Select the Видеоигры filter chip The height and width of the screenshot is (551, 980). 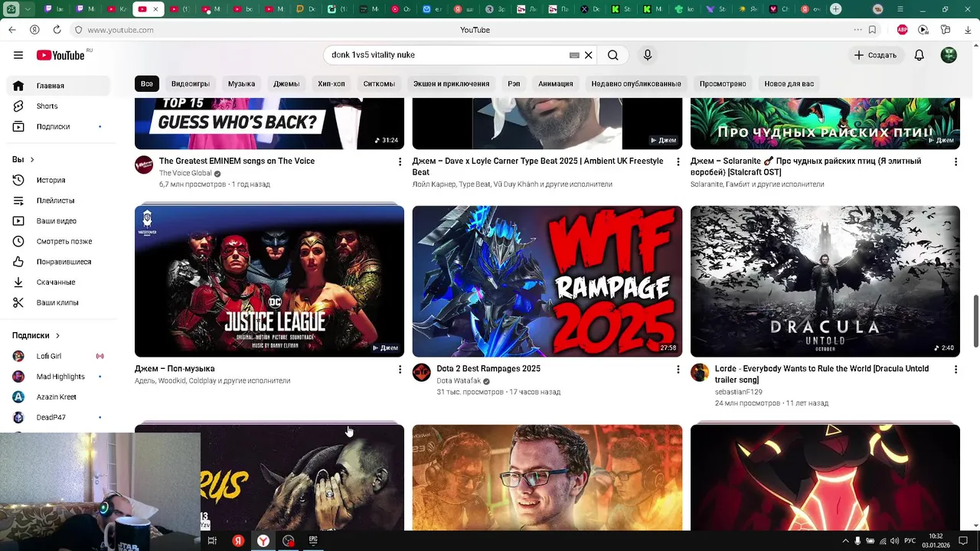pyautogui.click(x=191, y=83)
